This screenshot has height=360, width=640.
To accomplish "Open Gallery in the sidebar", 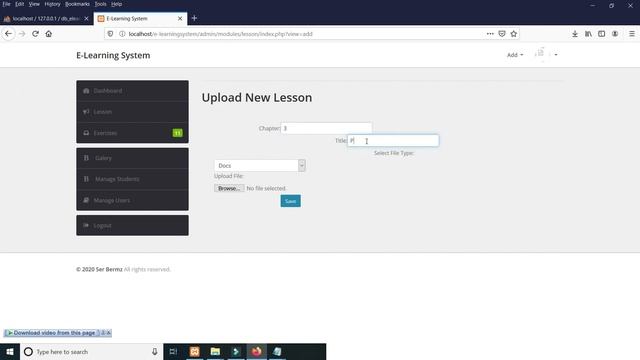I will tap(132, 158).
